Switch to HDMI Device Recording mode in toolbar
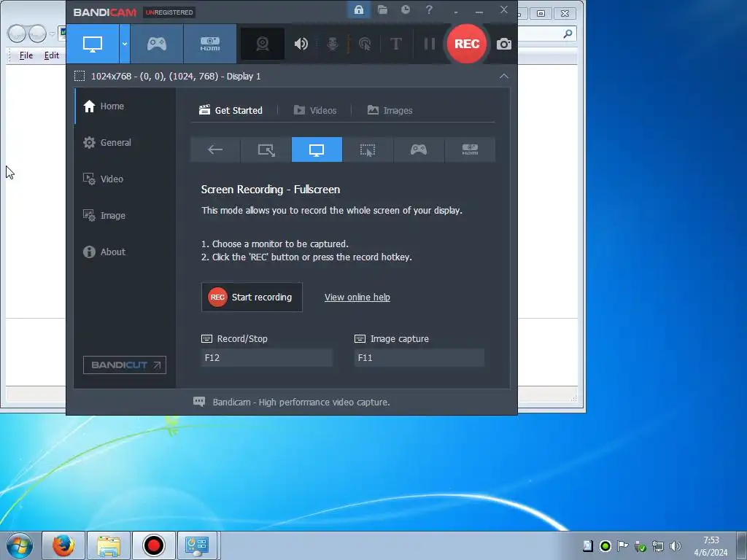The width and height of the screenshot is (747, 560). click(x=209, y=44)
